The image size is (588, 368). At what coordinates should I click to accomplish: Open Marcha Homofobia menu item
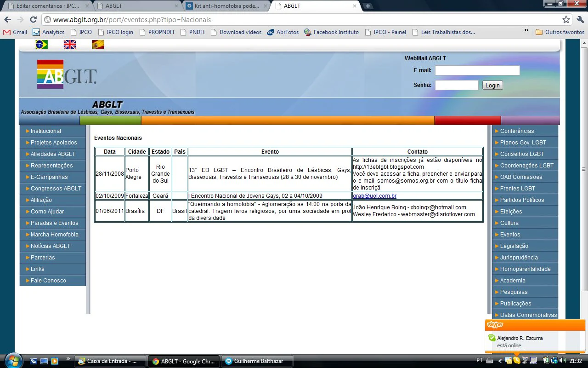[52, 235]
